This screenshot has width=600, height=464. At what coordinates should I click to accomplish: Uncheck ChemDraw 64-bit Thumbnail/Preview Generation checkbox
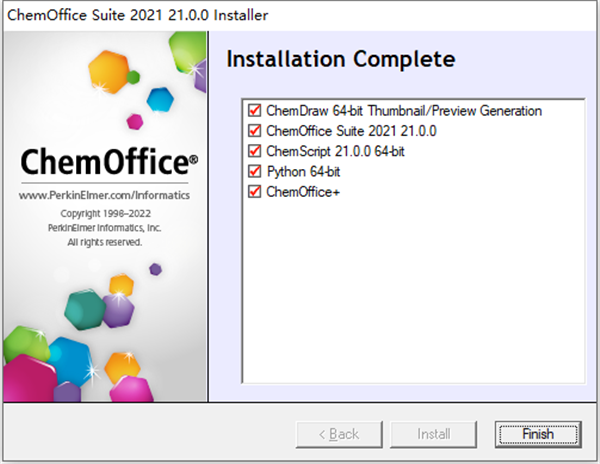pyautogui.click(x=254, y=111)
